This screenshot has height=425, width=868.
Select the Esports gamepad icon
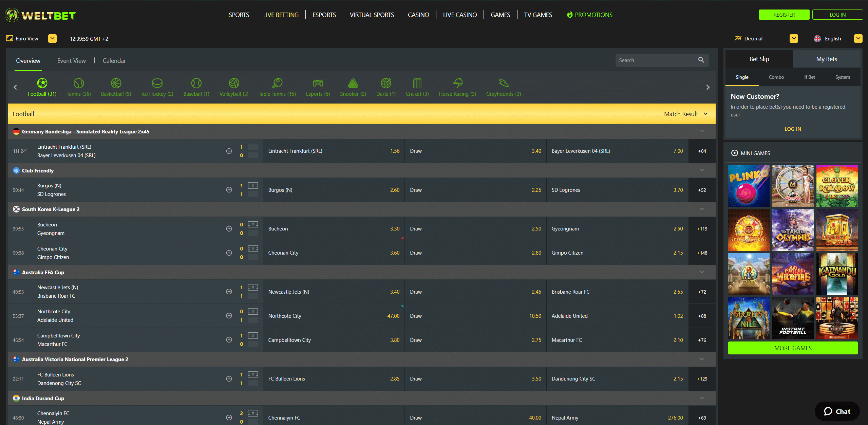[318, 84]
